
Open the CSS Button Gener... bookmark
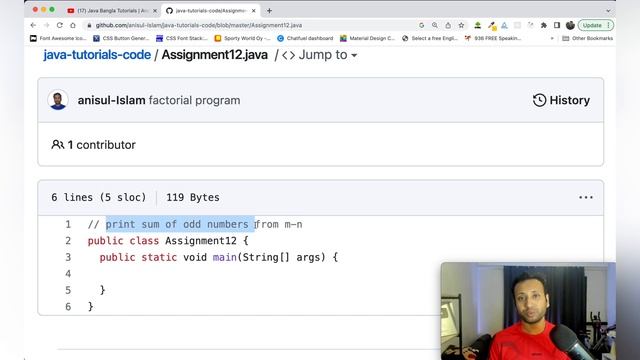pyautogui.click(x=121, y=38)
